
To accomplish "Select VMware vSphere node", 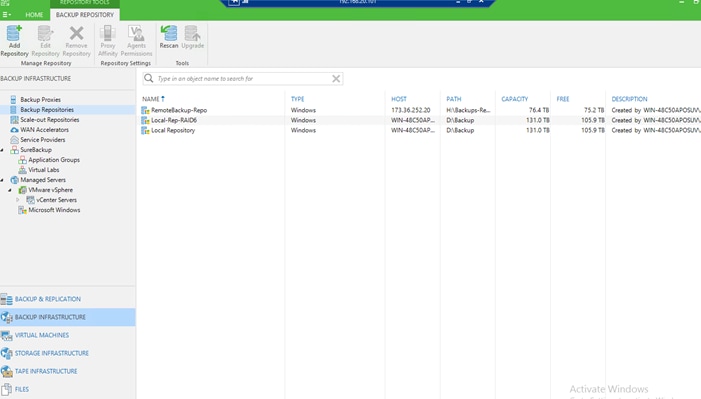I will coord(50,190).
